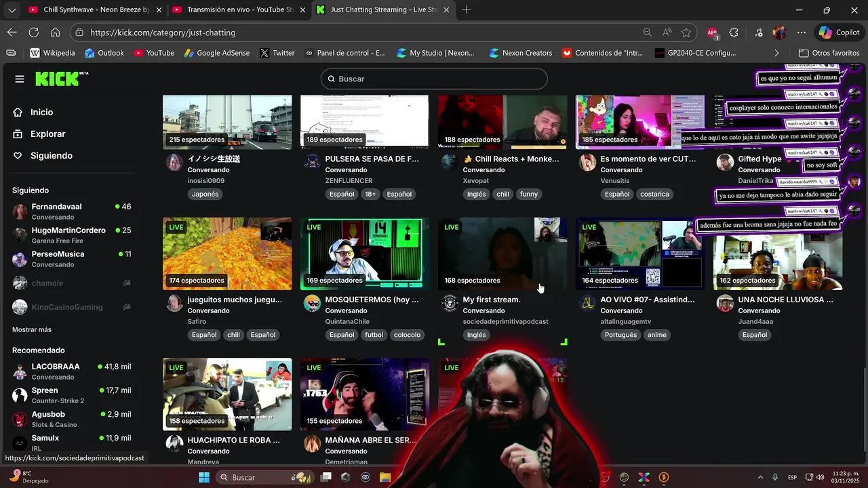Go to Inicio in sidebar
Image resolution: width=868 pixels, height=488 pixels.
coord(41,112)
